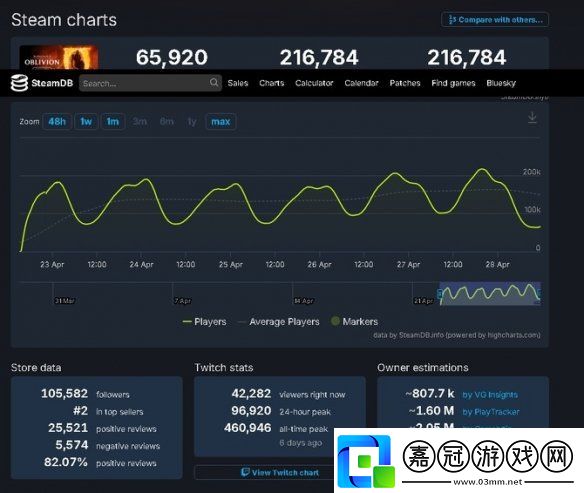Click the 31 Mar navigator date marker

pos(65,301)
